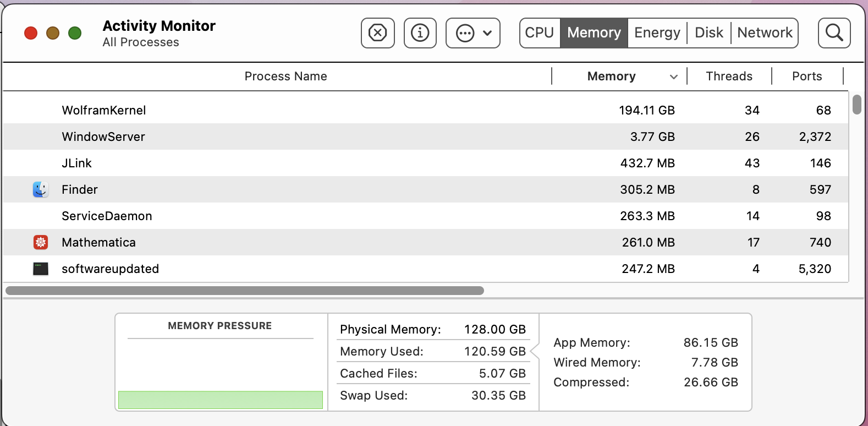The height and width of the screenshot is (426, 868).
Task: Select the Finder app icon
Action: pos(41,189)
